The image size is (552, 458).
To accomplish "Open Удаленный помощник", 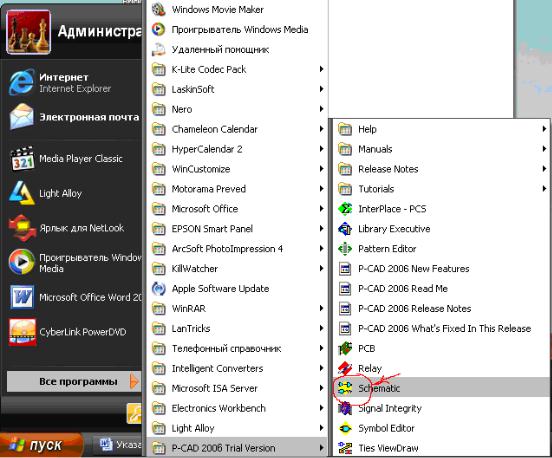I will coord(238,49).
